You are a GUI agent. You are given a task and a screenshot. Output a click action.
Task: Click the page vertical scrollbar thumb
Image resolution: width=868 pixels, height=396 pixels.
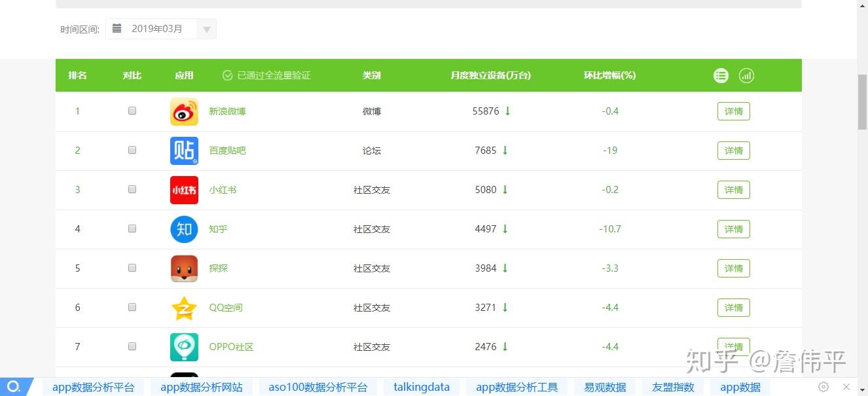(x=862, y=102)
